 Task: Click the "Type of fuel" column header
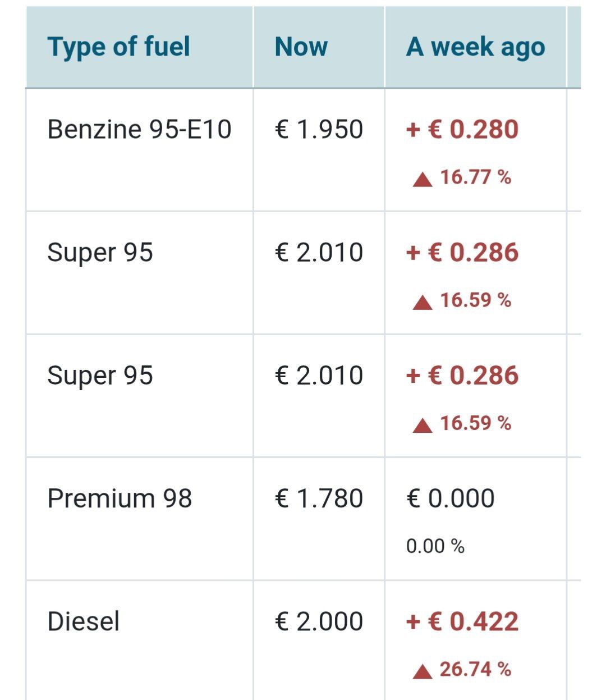pyautogui.click(x=119, y=47)
